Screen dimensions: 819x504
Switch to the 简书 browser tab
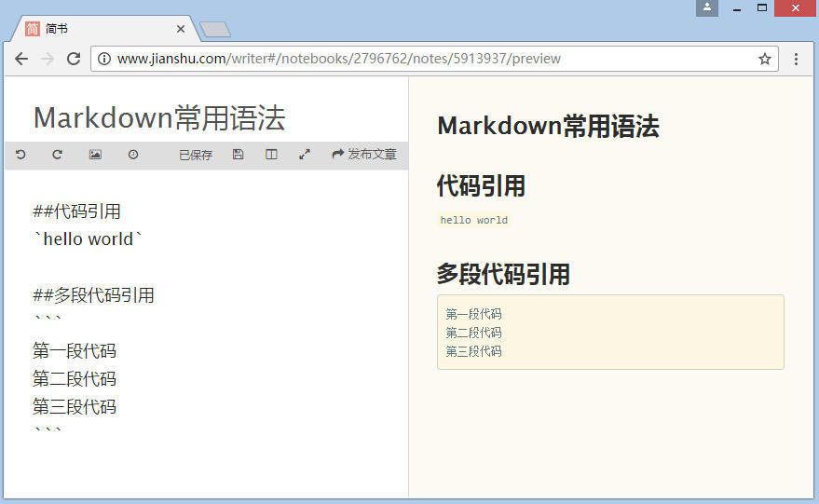[104, 29]
